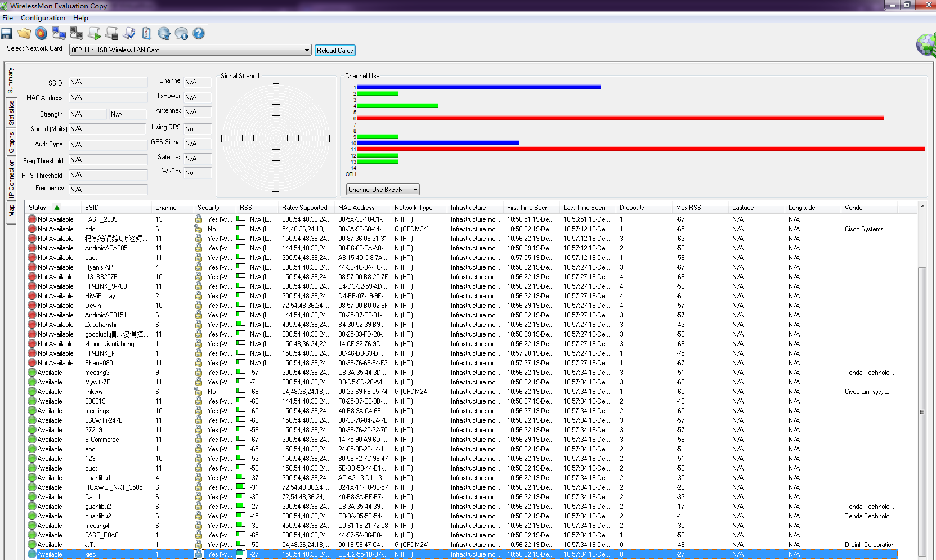936x560 pixels.
Task: Select the FAST_E8A6 network row
Action: click(462, 535)
